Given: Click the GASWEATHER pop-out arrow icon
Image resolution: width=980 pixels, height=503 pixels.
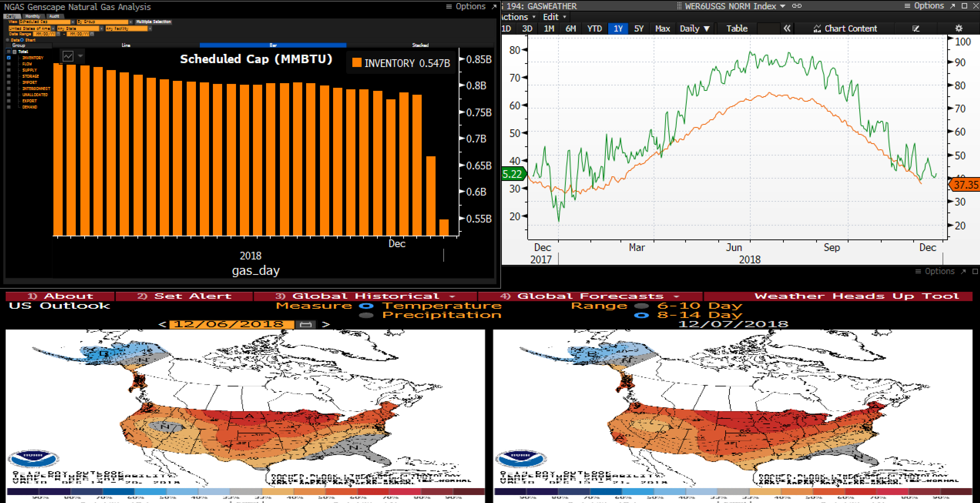Looking at the screenshot, I should click(953, 6).
